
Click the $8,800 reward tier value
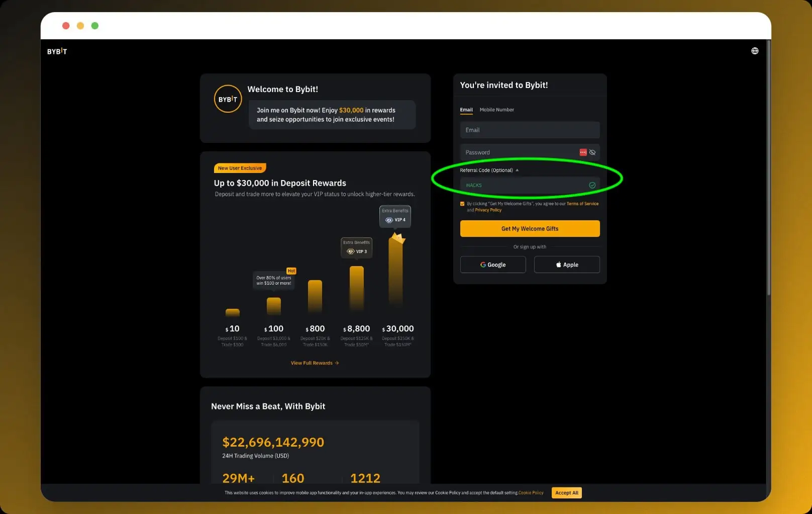[x=357, y=329]
